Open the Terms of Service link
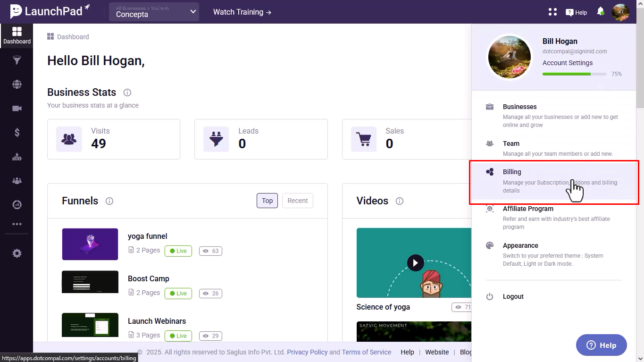Screen dimensions: 644x362 pyautogui.click(x=367, y=352)
